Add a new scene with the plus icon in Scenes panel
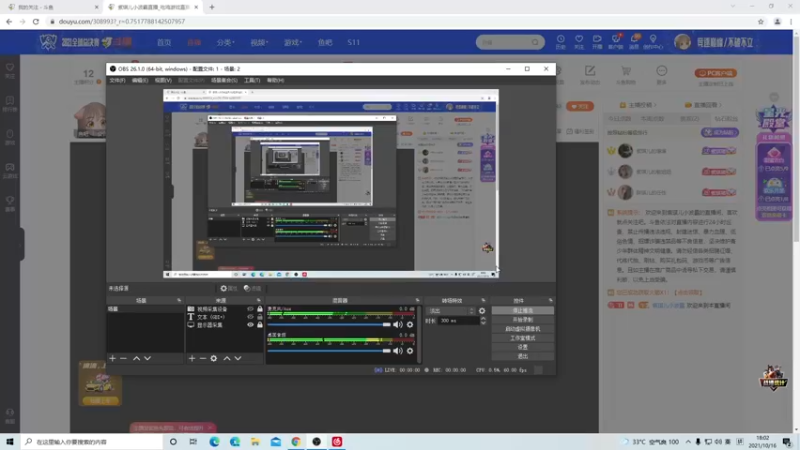The height and width of the screenshot is (450, 800). [112, 359]
